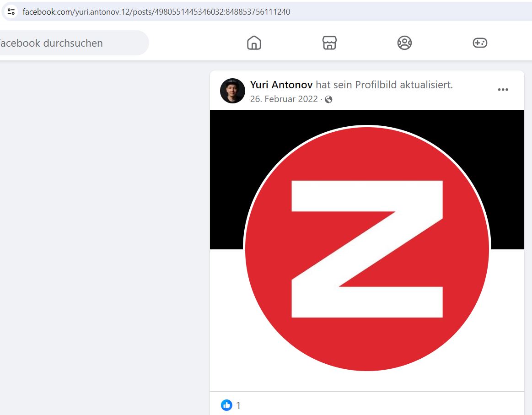Click the public audience globe icon
This screenshot has width=532, height=415.
[328, 99]
